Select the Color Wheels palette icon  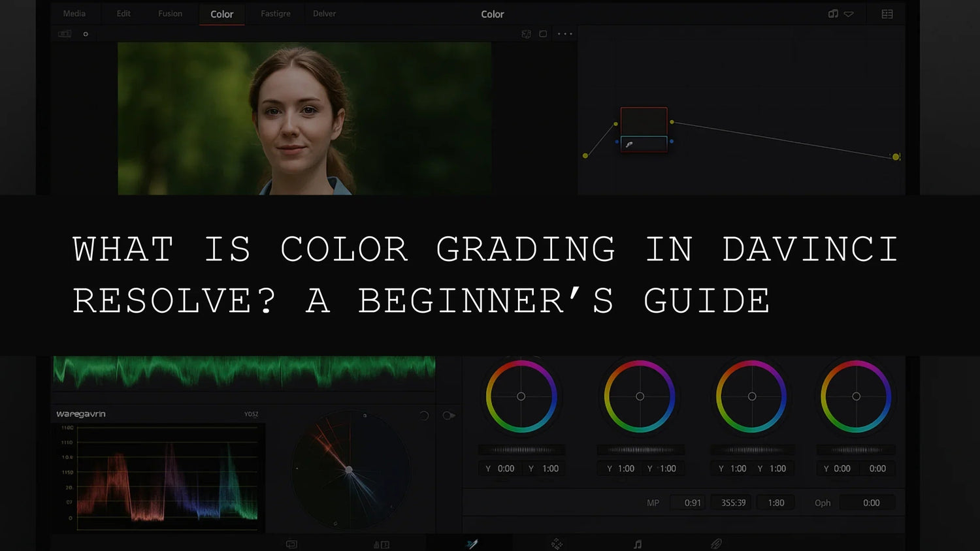[x=291, y=543]
